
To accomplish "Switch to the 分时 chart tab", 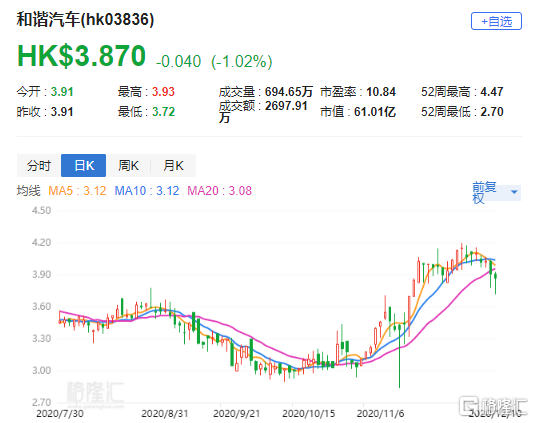I will 39,166.
